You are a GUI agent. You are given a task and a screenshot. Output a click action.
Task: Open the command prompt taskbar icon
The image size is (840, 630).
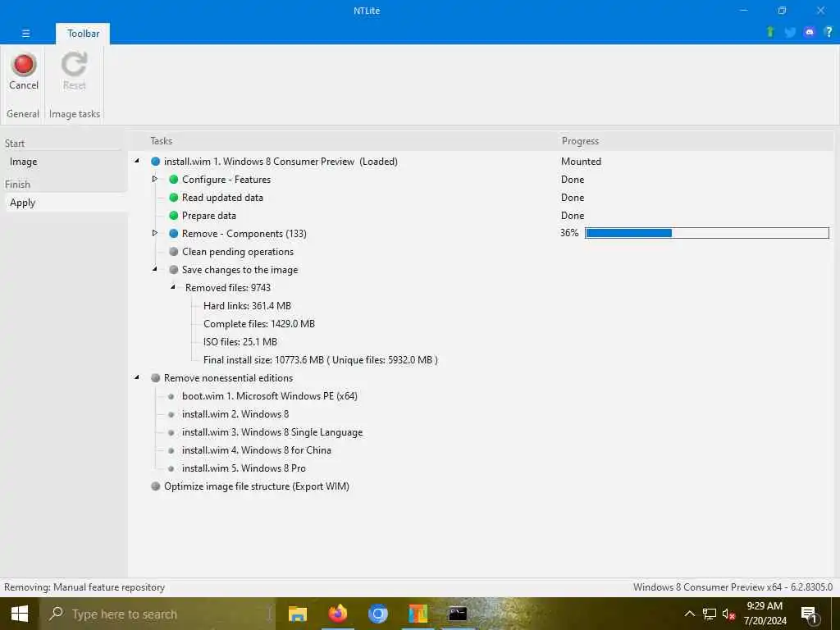[x=458, y=614]
